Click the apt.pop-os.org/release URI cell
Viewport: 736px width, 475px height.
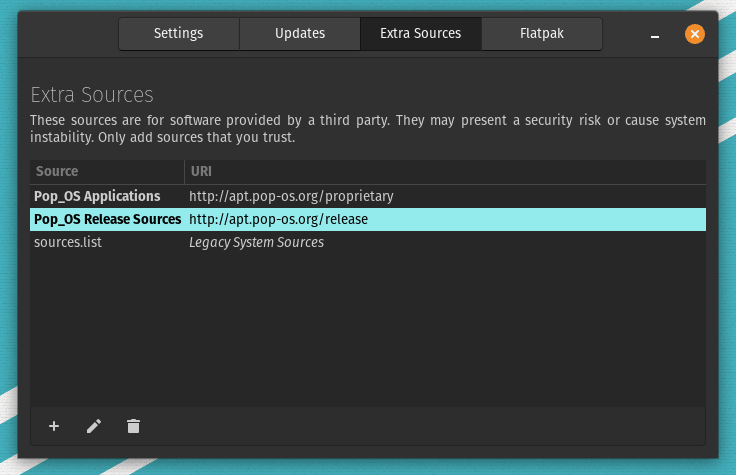point(279,219)
